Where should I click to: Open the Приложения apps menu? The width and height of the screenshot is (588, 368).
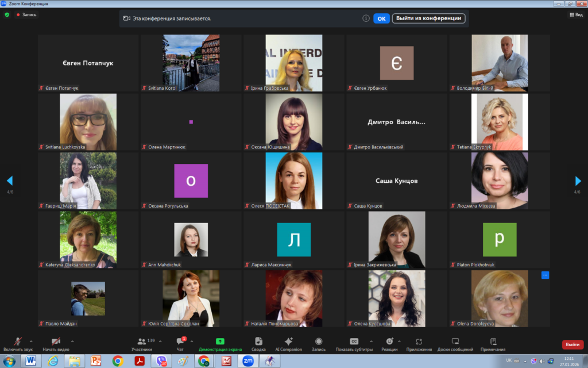click(419, 343)
